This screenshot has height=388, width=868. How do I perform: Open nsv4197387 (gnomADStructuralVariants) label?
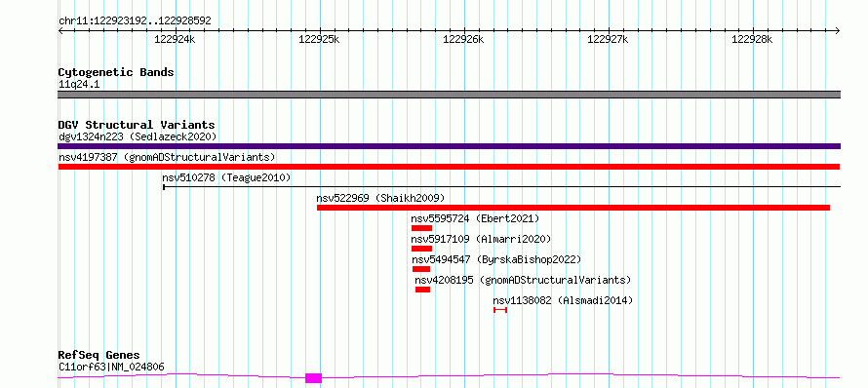point(167,157)
